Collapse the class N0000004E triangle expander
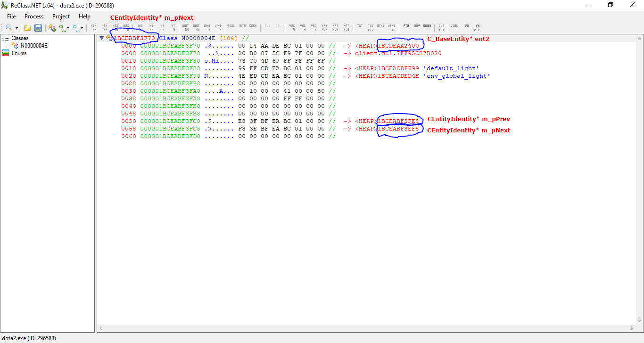644x343 pixels. point(102,38)
